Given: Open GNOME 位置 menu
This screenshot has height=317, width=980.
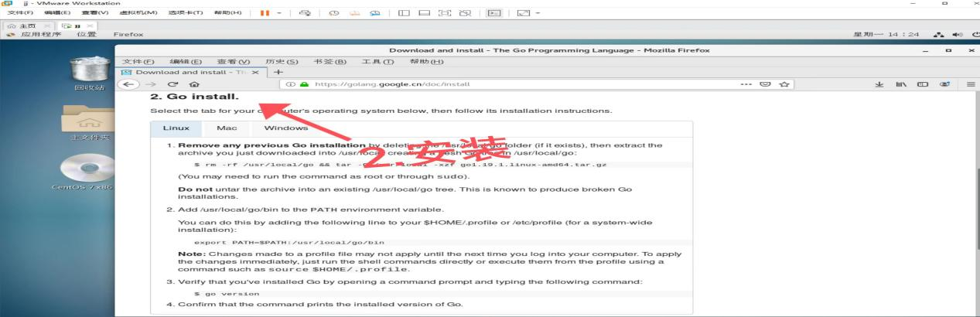Looking at the screenshot, I should [87, 35].
